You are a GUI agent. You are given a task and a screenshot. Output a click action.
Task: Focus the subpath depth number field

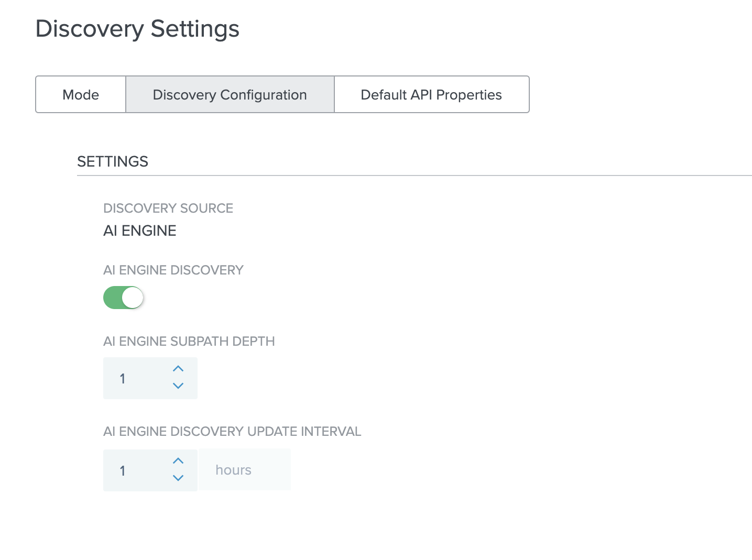[136, 378]
